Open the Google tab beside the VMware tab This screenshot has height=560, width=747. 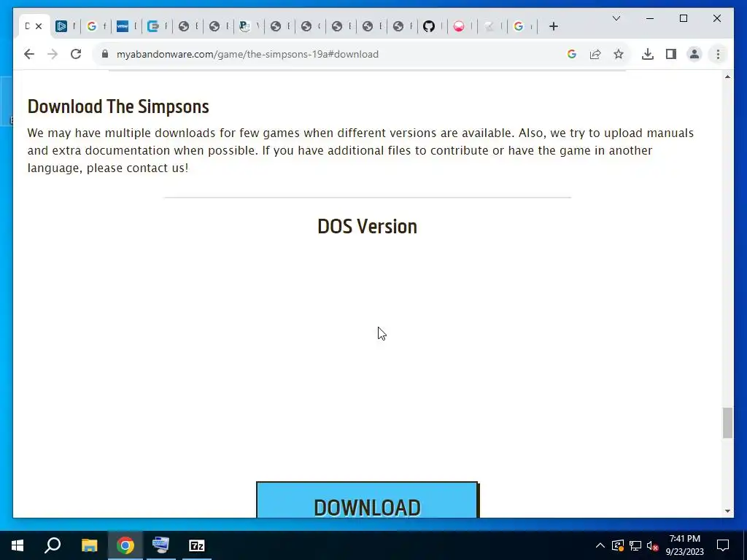pyautogui.click(x=92, y=27)
